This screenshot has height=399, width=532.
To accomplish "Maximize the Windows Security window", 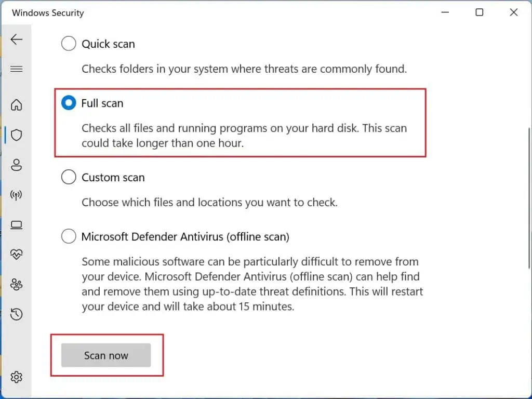I will [479, 12].
